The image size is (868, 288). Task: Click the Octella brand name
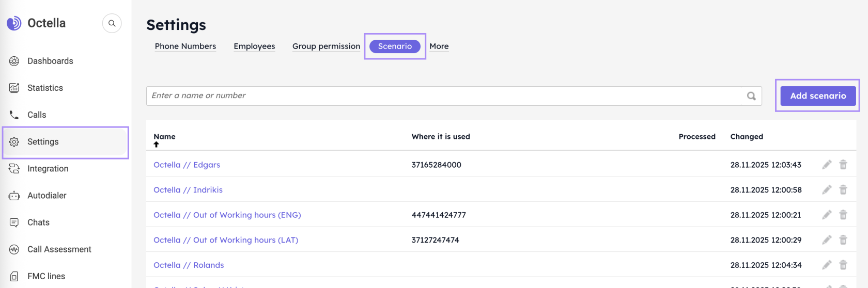pos(47,23)
